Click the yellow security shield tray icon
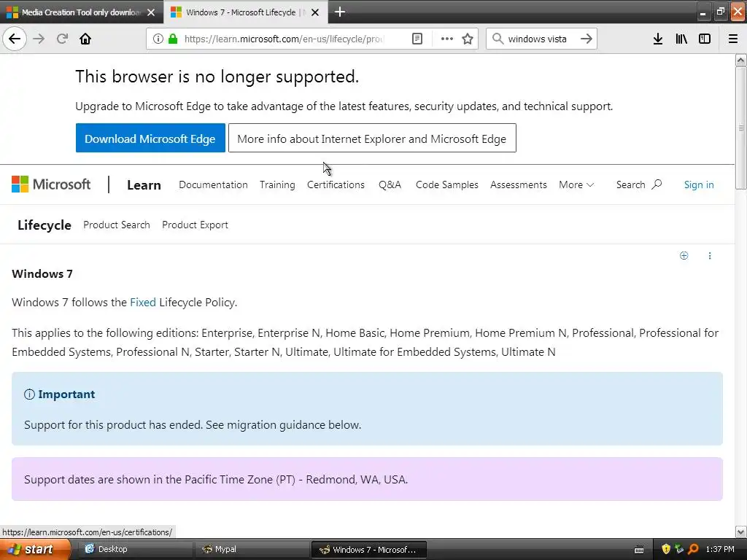Image resolution: width=747 pixels, height=560 pixels. tap(665, 550)
